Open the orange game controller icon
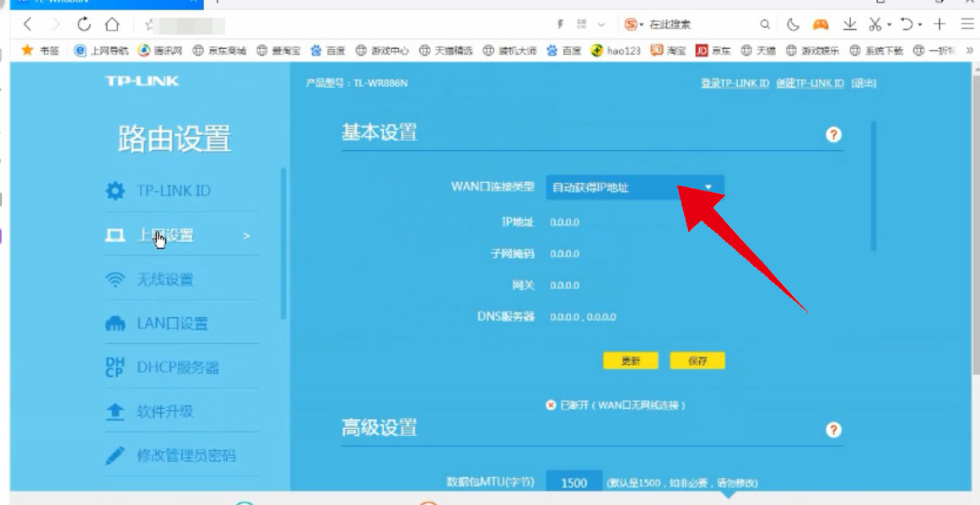980x505 pixels. (x=820, y=24)
